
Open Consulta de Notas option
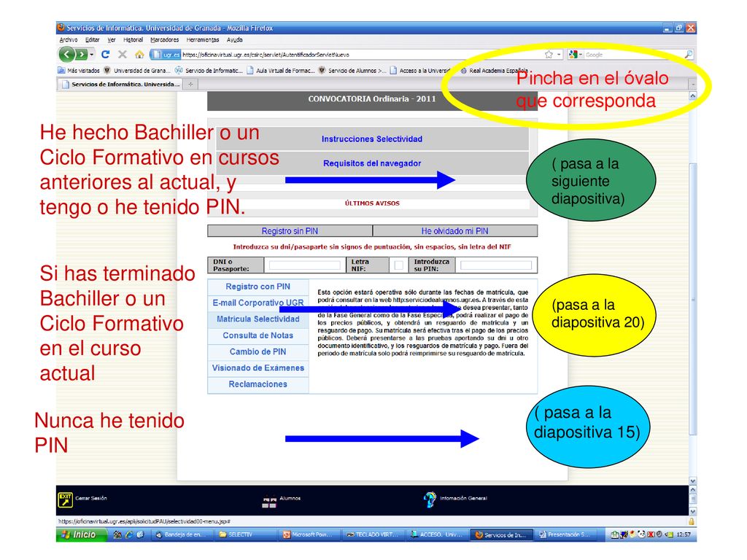coord(258,335)
